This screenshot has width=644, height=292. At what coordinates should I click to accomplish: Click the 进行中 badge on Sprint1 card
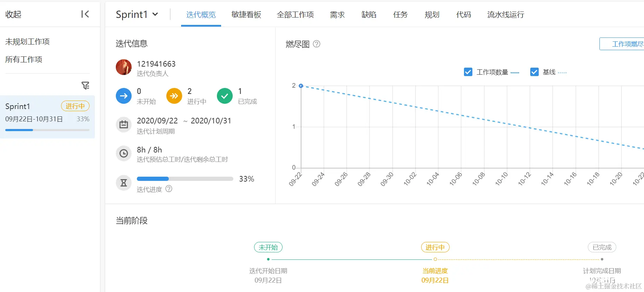(75, 106)
